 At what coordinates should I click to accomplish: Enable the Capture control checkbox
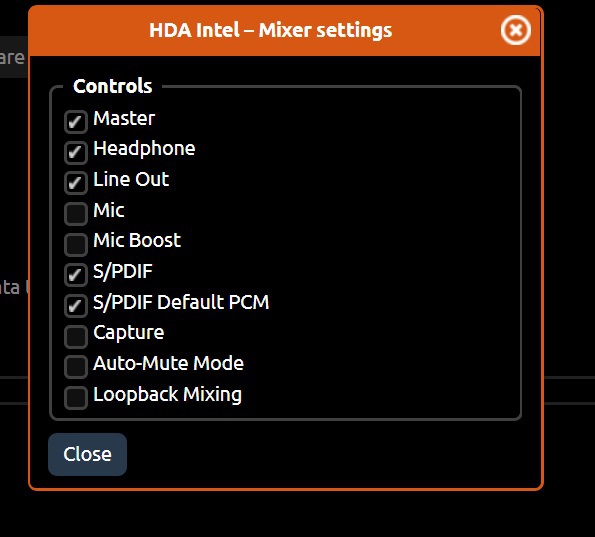click(x=76, y=336)
